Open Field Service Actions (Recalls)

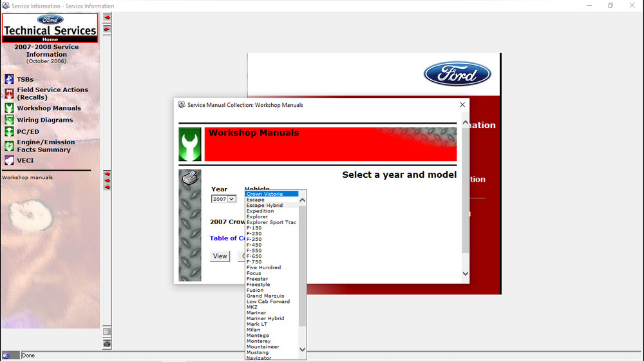52,93
